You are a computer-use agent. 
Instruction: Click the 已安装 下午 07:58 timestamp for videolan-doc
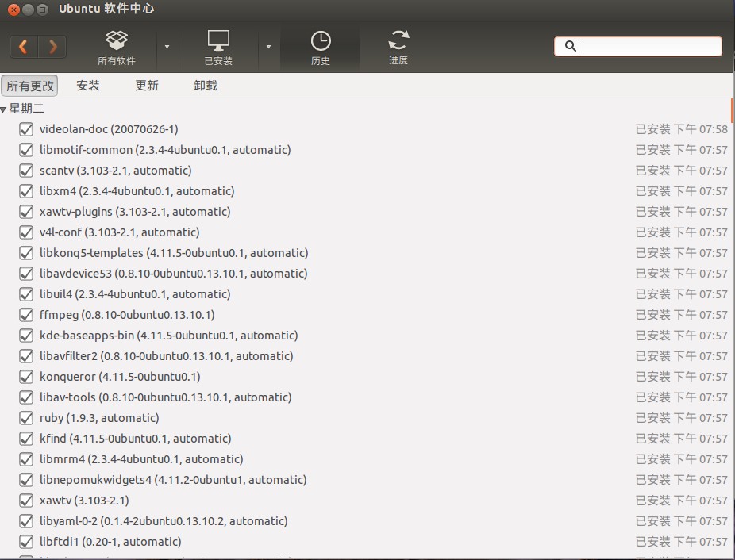[682, 129]
